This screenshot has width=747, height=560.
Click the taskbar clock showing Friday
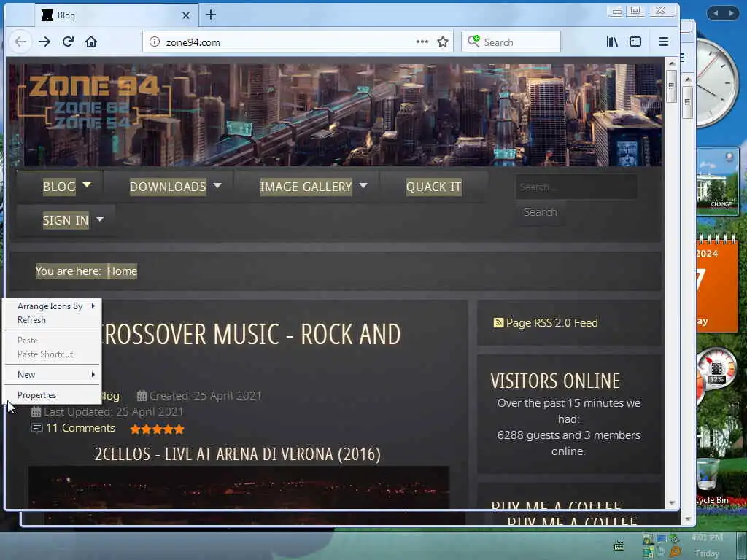pyautogui.click(x=707, y=545)
